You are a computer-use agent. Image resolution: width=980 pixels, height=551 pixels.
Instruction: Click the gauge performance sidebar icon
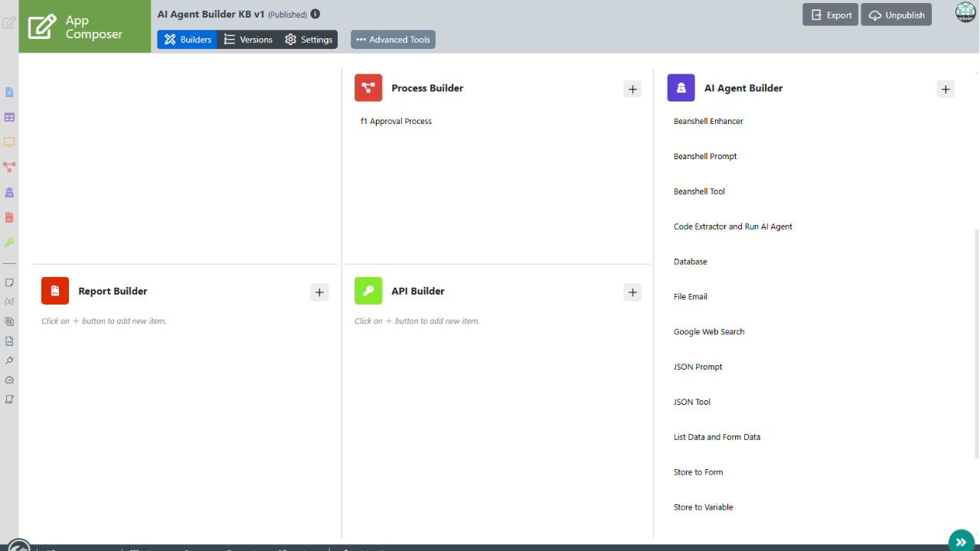tap(9, 380)
